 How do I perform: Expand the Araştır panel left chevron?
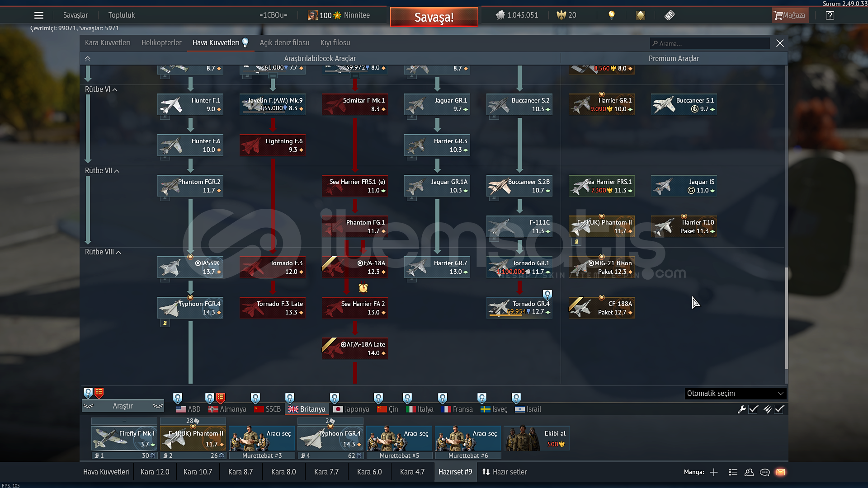88,406
